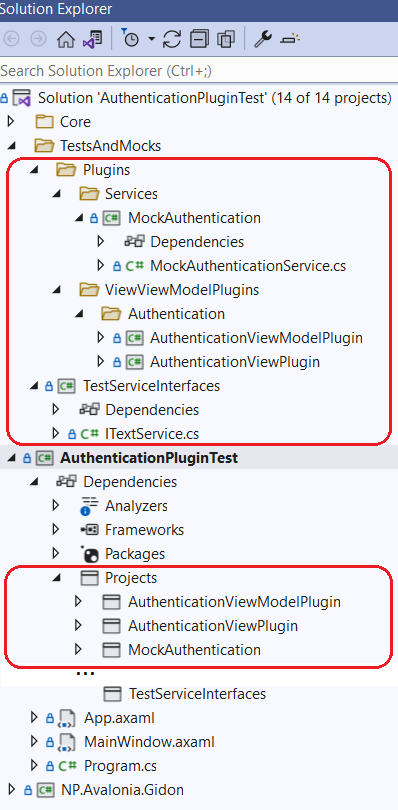Click the Analyzers icon
The height and width of the screenshot is (810, 398).
pos(89,506)
